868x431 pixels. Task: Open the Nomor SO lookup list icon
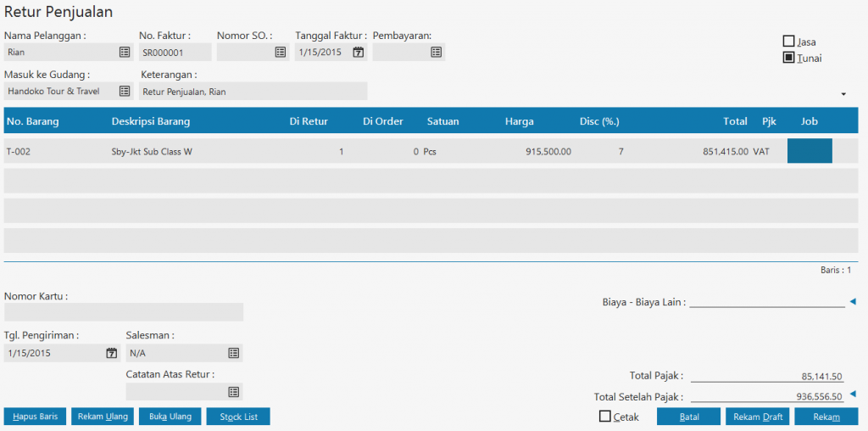[281, 53]
